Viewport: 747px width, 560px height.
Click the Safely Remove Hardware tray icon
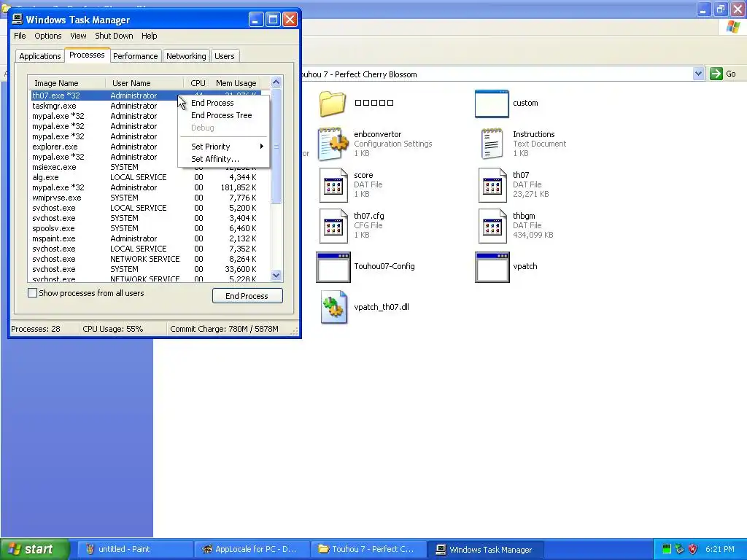coord(679,549)
